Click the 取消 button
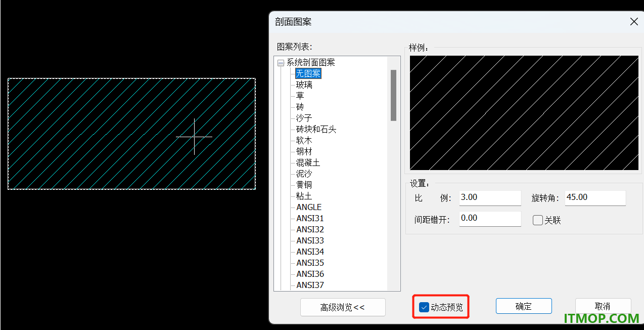The height and width of the screenshot is (330, 644). [x=603, y=306]
